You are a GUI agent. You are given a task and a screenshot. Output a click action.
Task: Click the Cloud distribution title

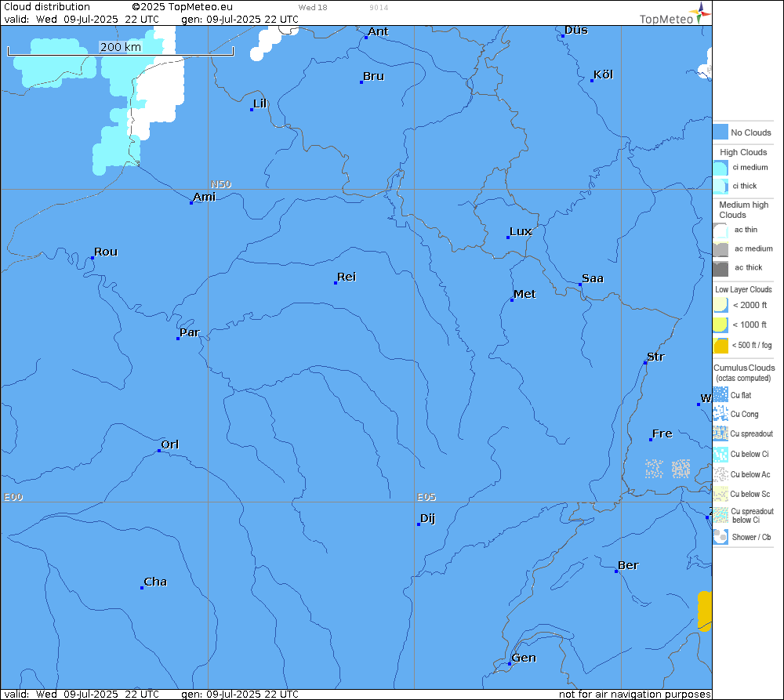(47, 6)
